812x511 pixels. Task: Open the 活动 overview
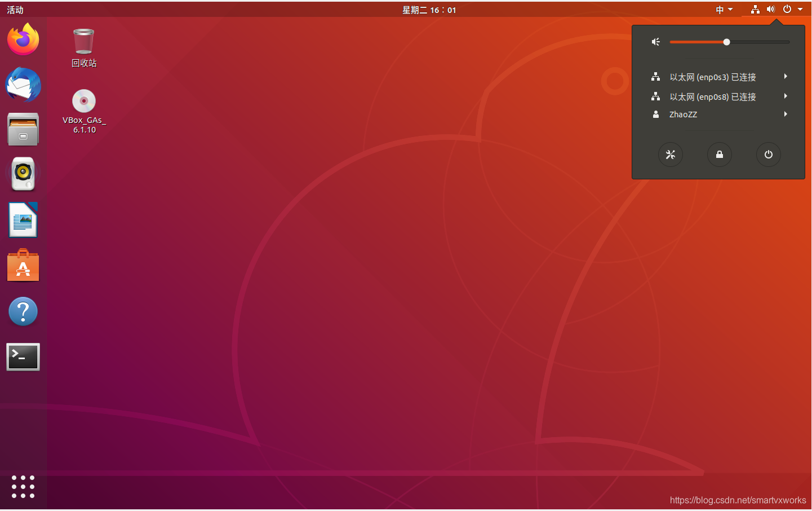tap(15, 9)
